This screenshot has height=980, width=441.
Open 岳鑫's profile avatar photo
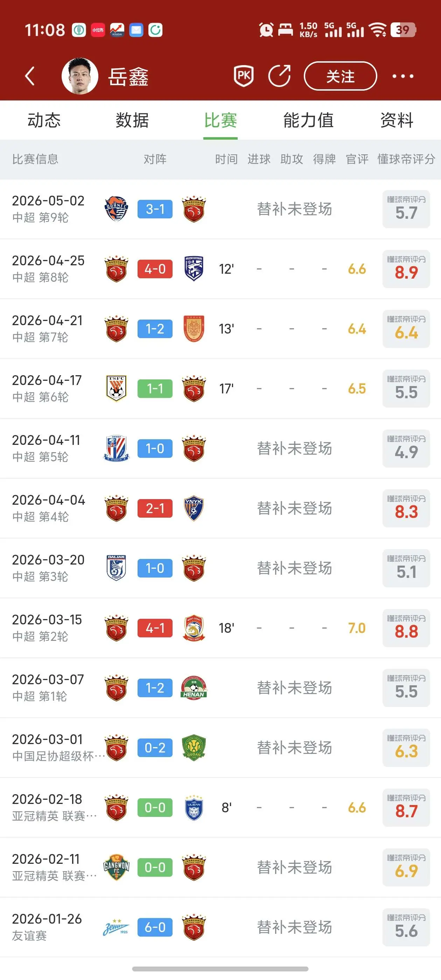80,76
